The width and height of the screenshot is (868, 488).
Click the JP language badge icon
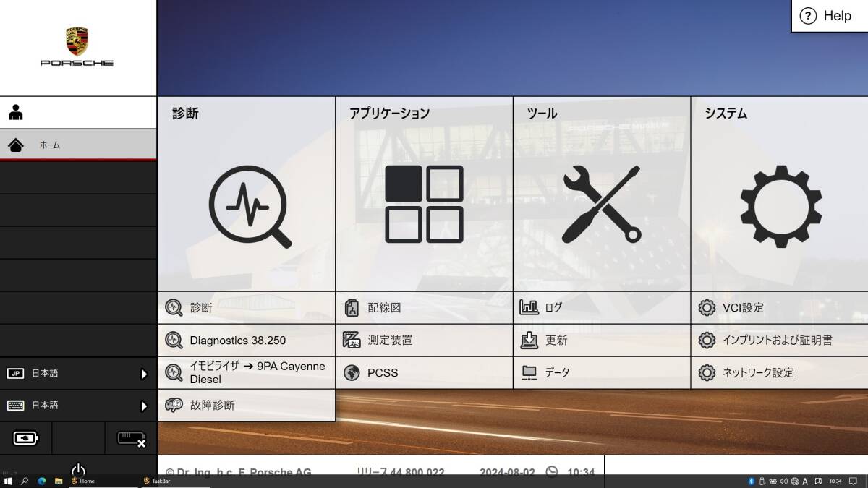(15, 373)
